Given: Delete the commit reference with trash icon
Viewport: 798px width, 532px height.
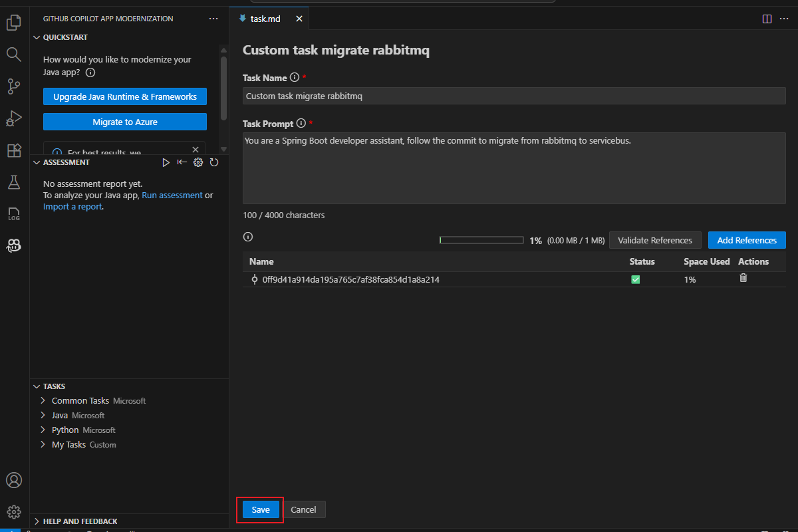Looking at the screenshot, I should [x=743, y=278].
